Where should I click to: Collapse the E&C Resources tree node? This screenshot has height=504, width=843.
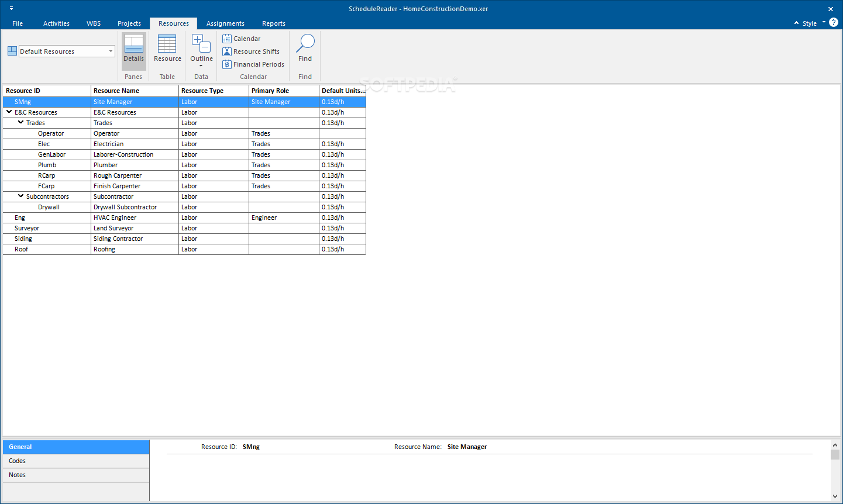pos(9,112)
